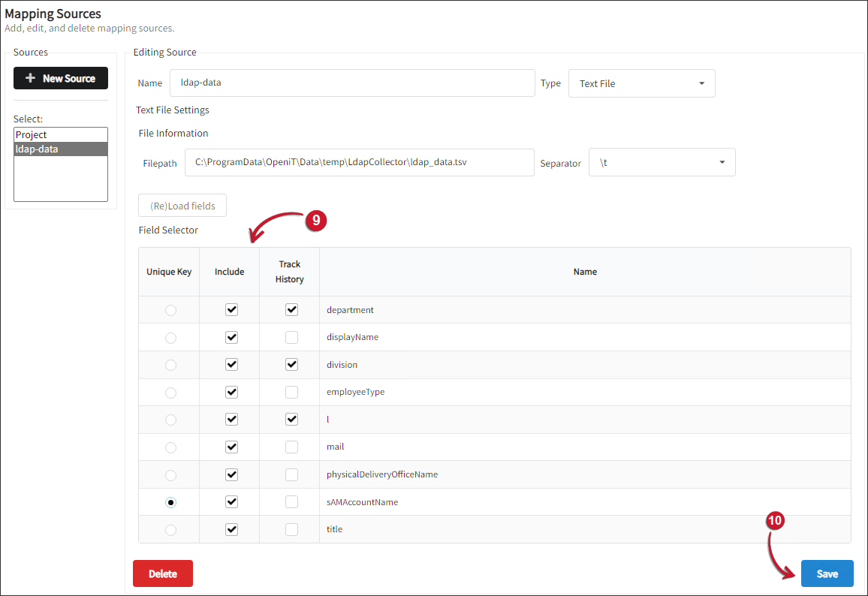Disable Include for physicalDeliveryOfficeName

point(231,474)
